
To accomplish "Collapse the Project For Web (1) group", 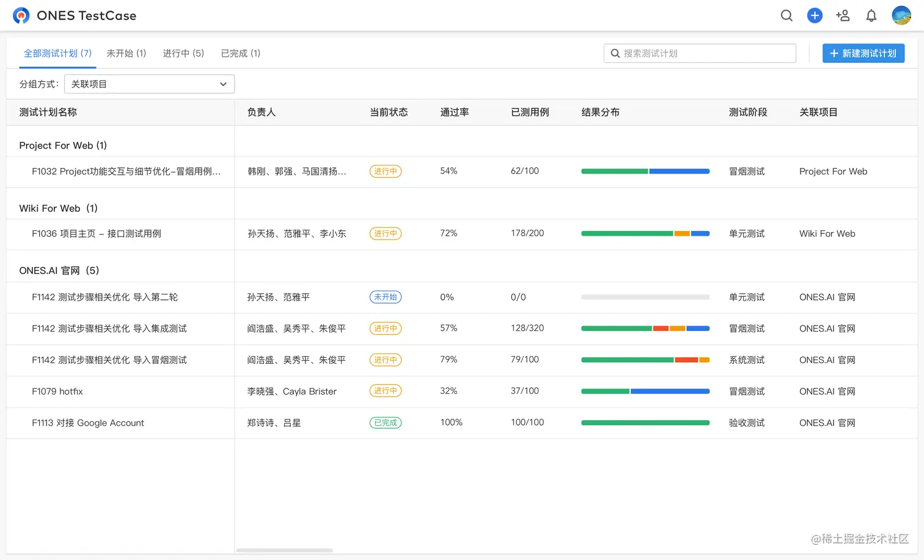I will point(63,145).
